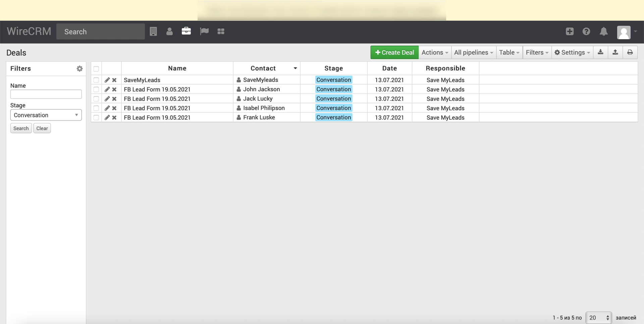The height and width of the screenshot is (324, 644).
Task: Click the plus quick-add icon in top bar
Action: (570, 31)
